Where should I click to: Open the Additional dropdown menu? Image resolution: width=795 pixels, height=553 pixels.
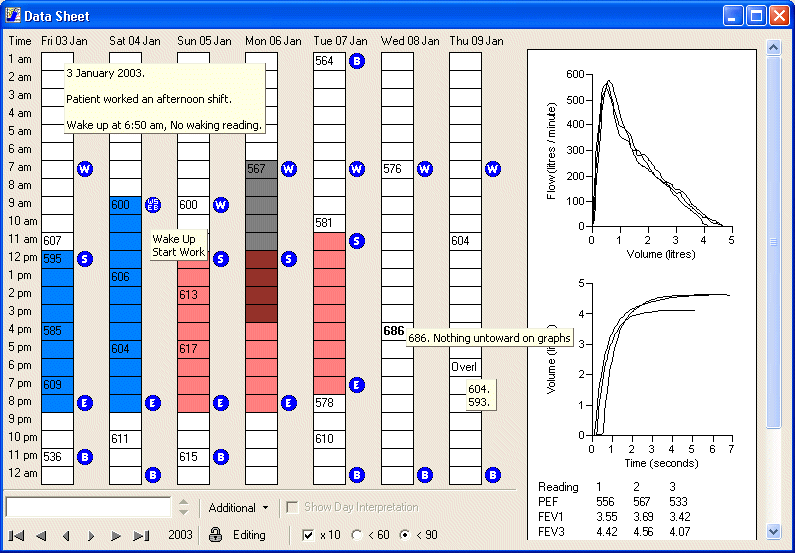[x=238, y=508]
